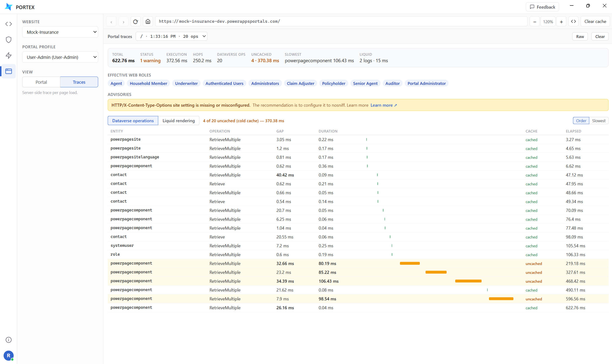Select the systemuser entity row
612x364 pixels.
pos(358,246)
